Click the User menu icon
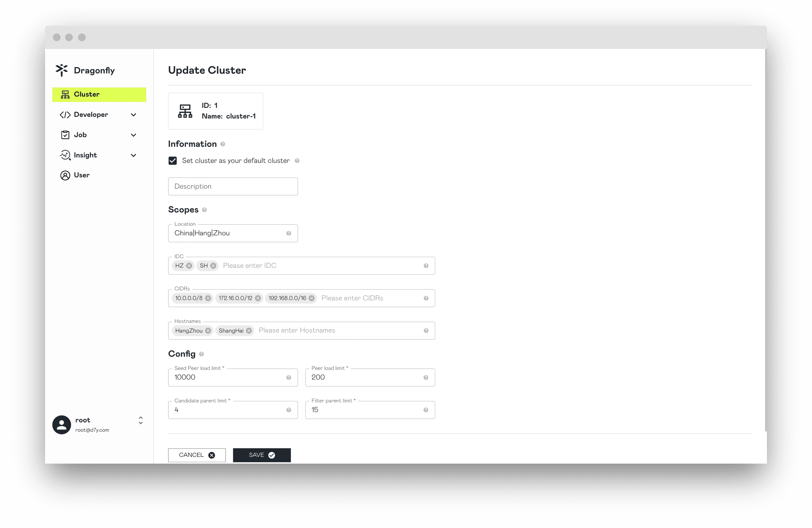Viewport: 812px width, 528px height. pos(64,175)
